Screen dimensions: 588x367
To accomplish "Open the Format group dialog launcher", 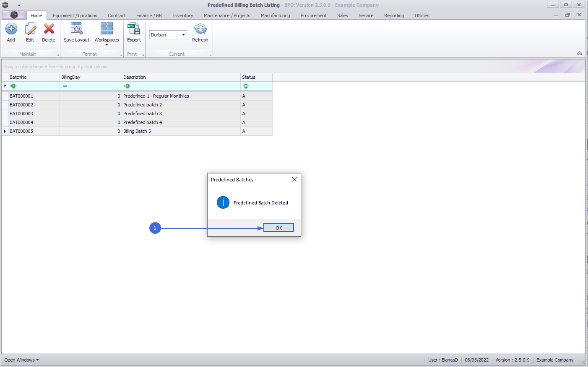I will click(x=121, y=55).
